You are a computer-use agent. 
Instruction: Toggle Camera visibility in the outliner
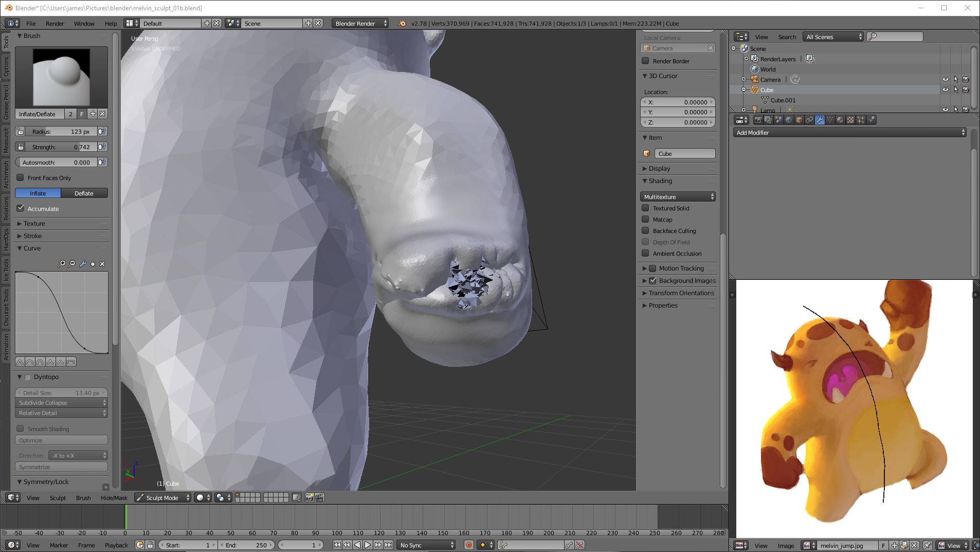coord(945,79)
